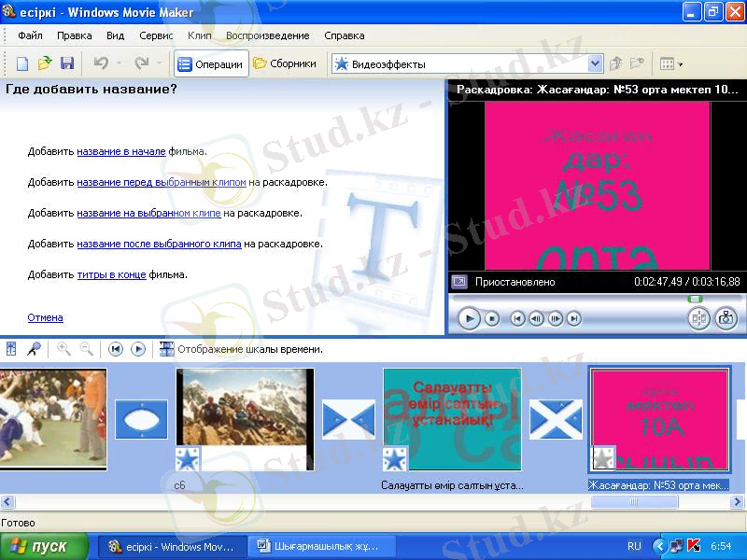Click the Save project icon in toolbar

(x=67, y=63)
